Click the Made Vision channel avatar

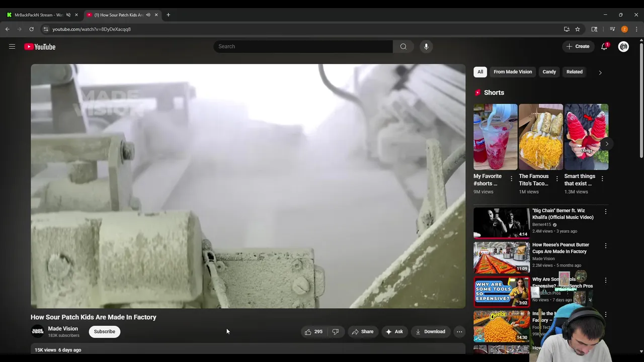tap(37, 331)
